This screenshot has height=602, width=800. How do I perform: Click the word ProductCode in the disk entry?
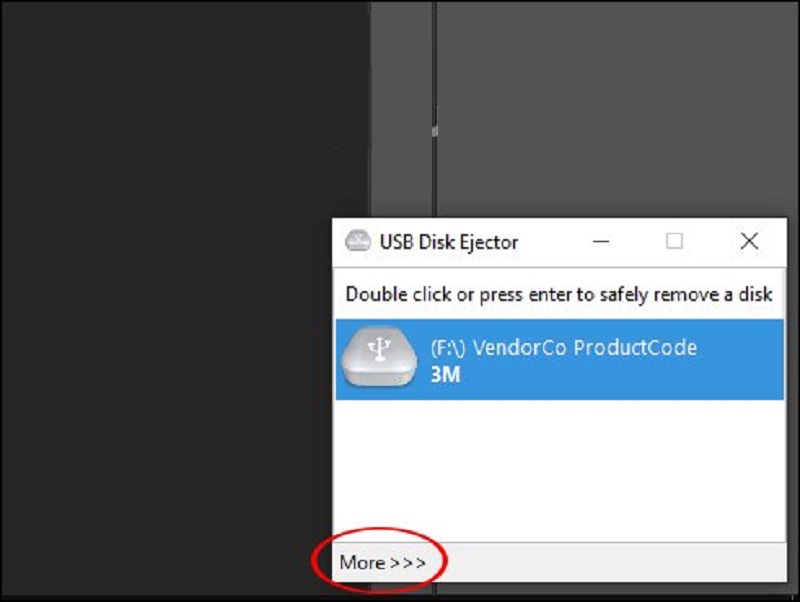pos(635,348)
